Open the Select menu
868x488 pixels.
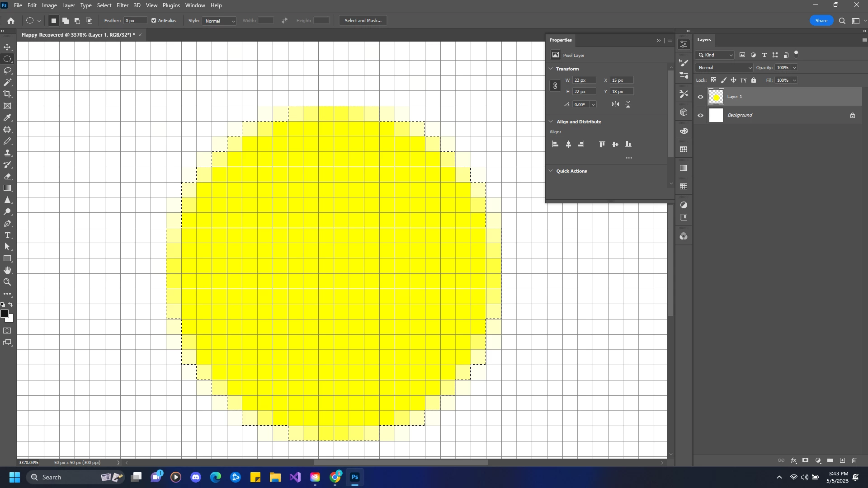click(104, 5)
